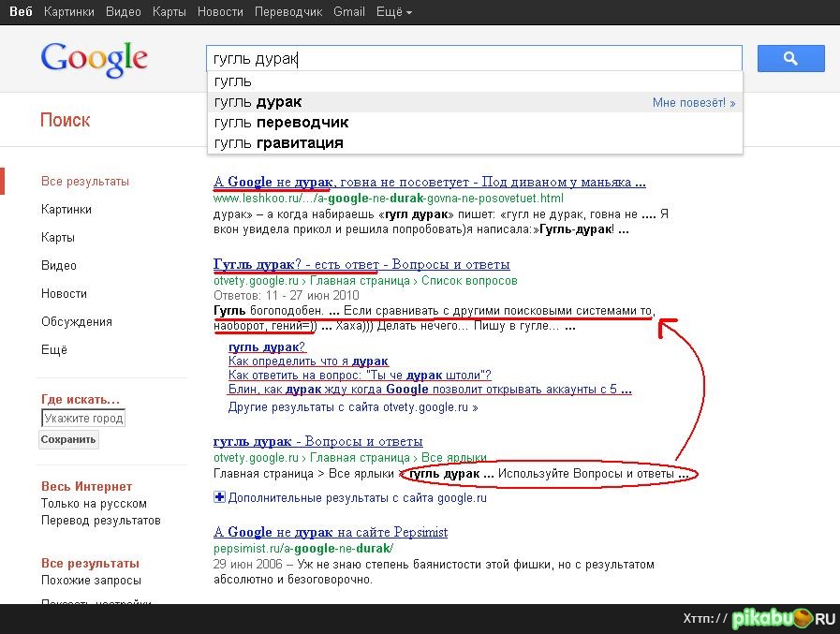Open sublink гугль дурак?
Screen dimensions: 840x634
267,347
